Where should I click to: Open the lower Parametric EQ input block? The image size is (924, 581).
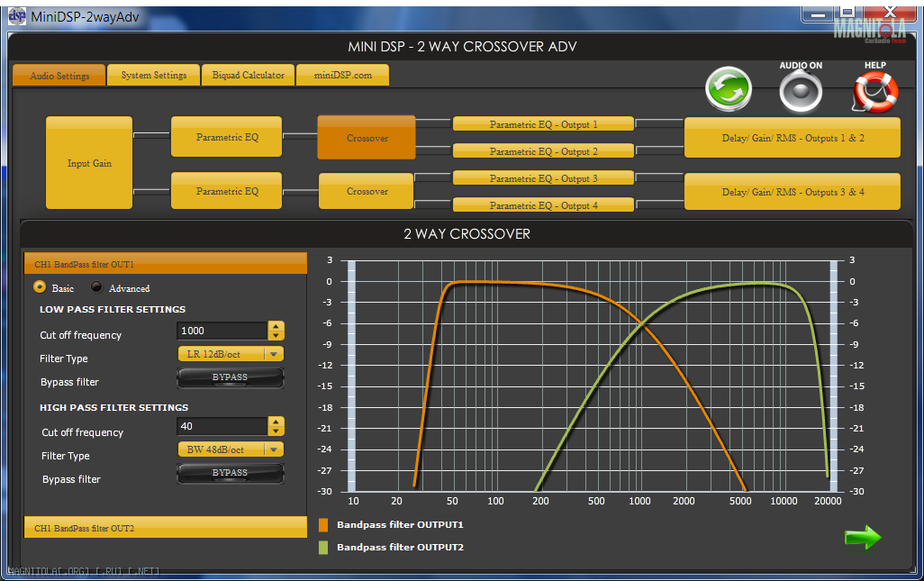coord(227,190)
